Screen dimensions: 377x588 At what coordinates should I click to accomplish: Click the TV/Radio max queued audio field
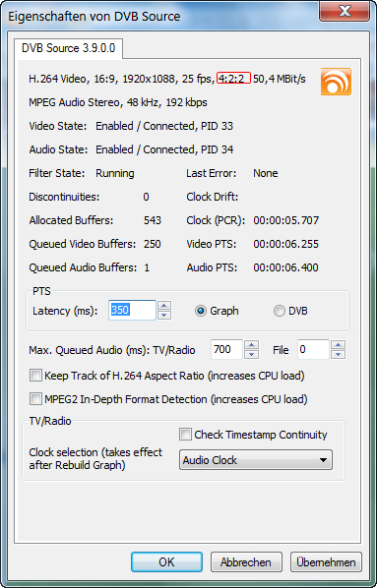[x=226, y=349]
